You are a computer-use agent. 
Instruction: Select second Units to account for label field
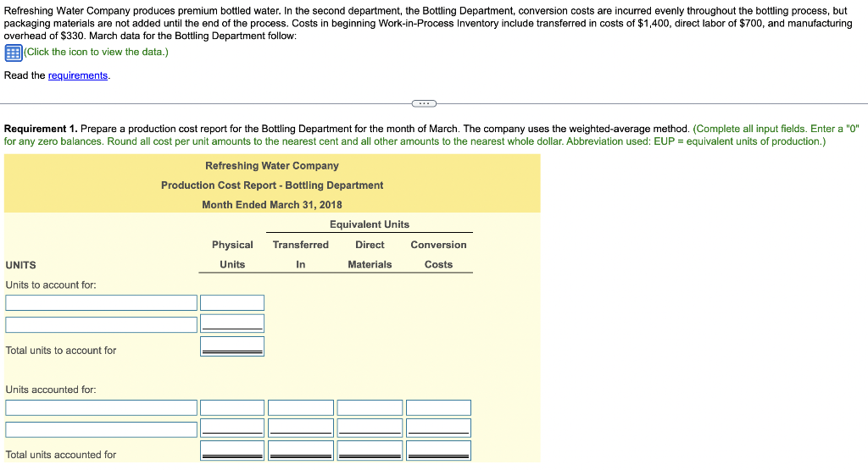point(102,324)
